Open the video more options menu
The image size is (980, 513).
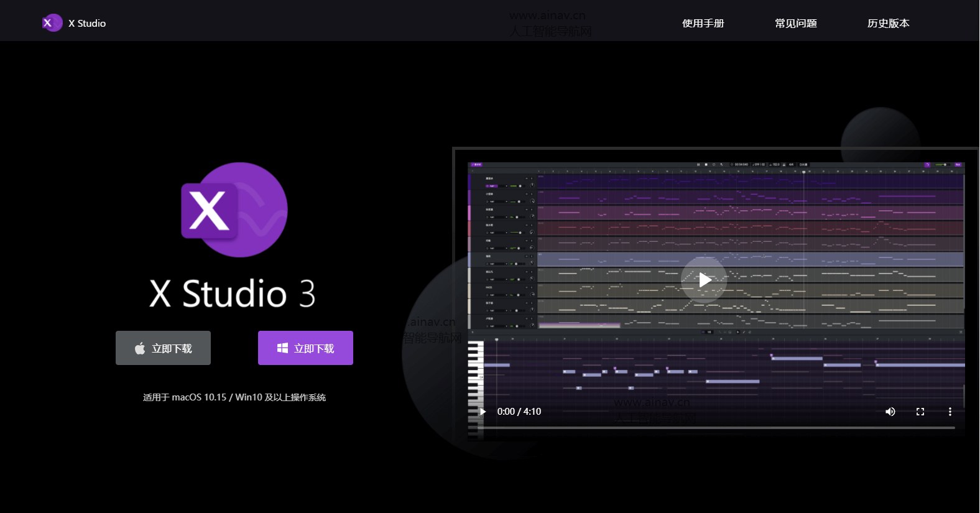click(x=950, y=412)
